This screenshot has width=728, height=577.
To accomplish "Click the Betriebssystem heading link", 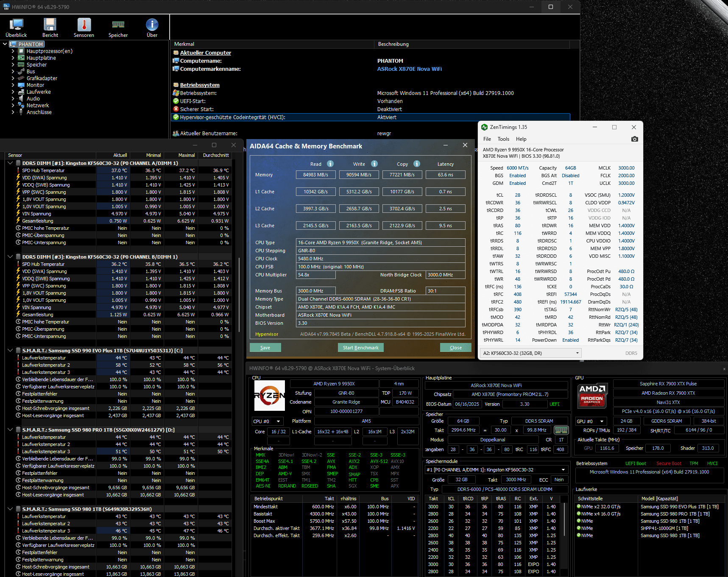I will [x=200, y=85].
